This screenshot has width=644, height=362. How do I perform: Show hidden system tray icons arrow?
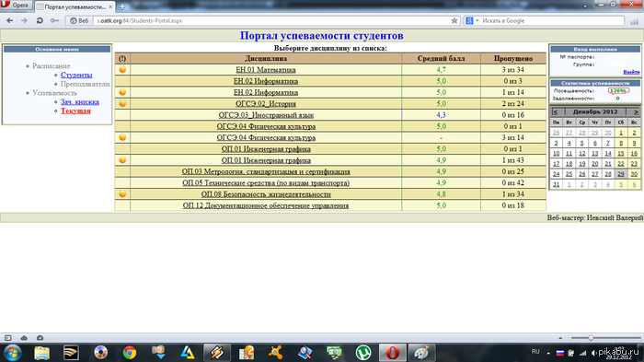(548, 353)
